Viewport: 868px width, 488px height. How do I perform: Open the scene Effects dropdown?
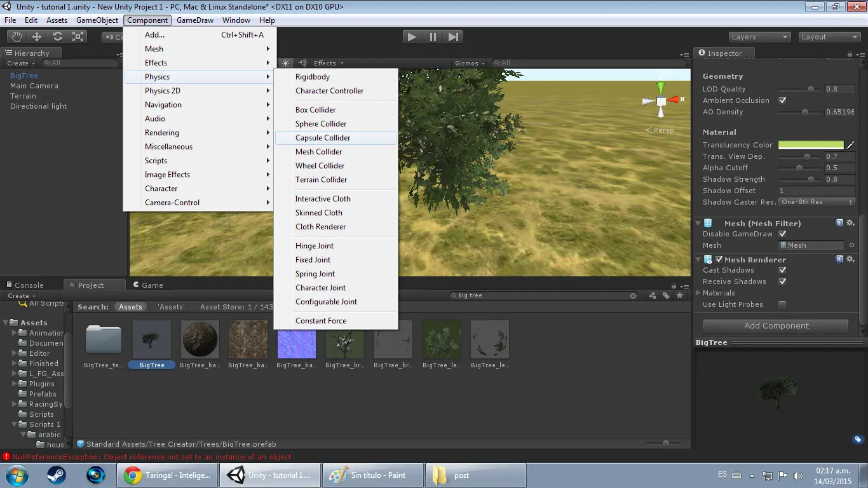point(329,63)
